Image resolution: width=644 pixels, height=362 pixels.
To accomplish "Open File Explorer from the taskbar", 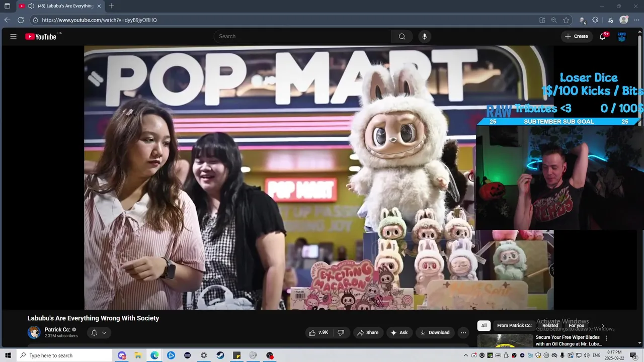I will 138,355.
